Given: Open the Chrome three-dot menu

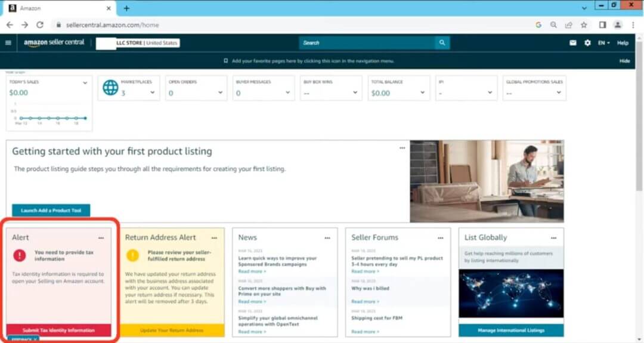Looking at the screenshot, I should point(633,25).
